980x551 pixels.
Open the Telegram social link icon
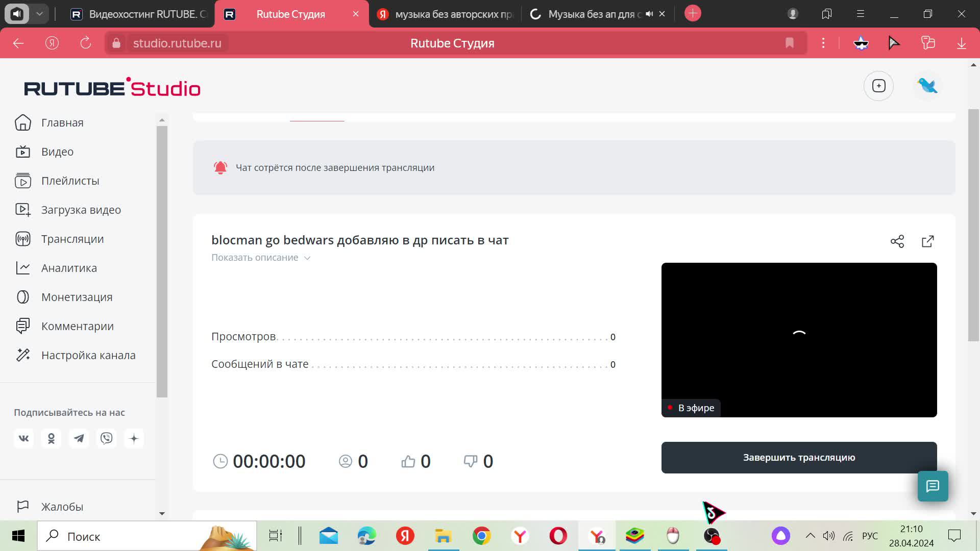coord(79,438)
